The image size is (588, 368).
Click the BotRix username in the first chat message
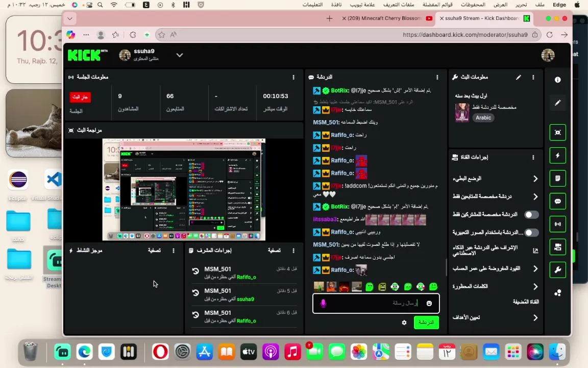(x=340, y=90)
